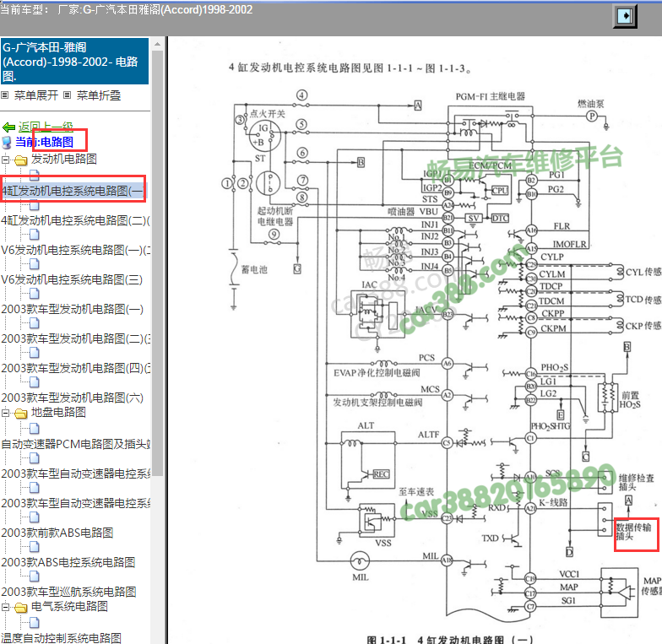The image size is (662, 644).
Task: Open 2003款车型发动机电路图(一)
Action: coord(73,309)
